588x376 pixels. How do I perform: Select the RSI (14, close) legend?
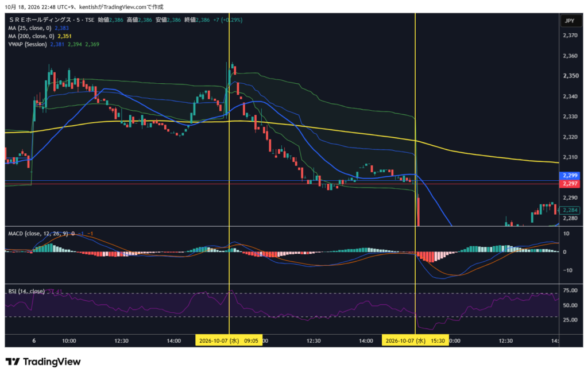26,291
